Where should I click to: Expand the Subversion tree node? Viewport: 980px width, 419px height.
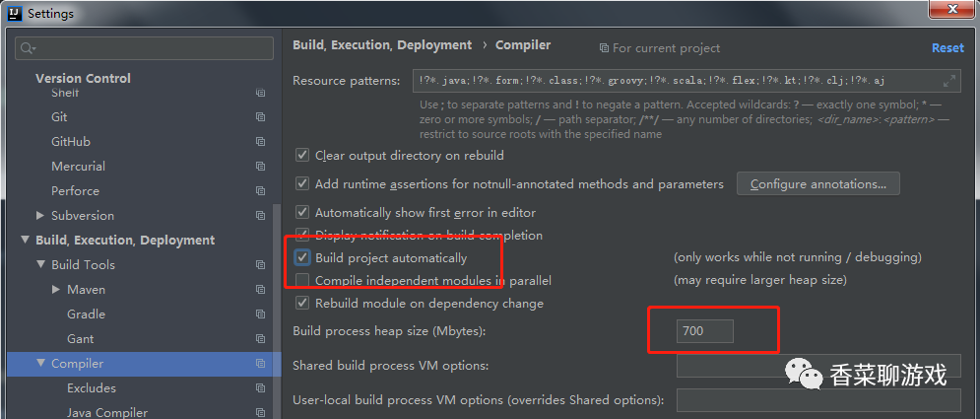(x=40, y=216)
